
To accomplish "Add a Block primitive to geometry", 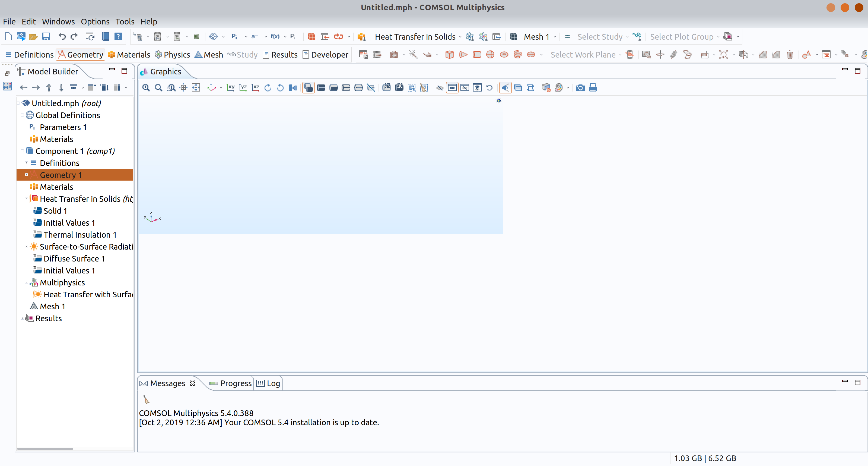I will coord(450,55).
